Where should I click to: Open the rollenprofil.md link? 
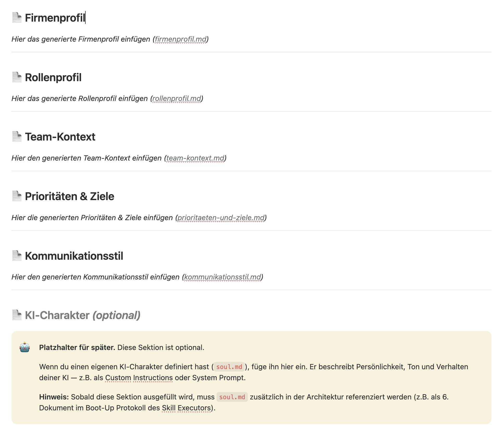tap(177, 99)
